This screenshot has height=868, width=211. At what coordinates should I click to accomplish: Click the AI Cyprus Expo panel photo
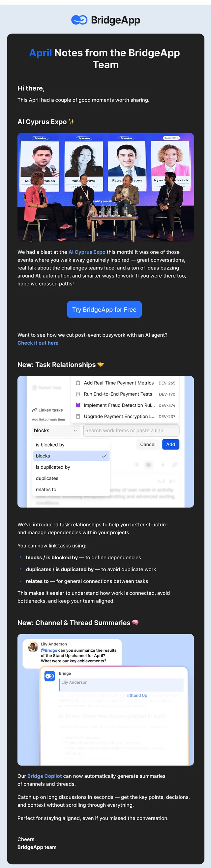[x=105, y=187]
